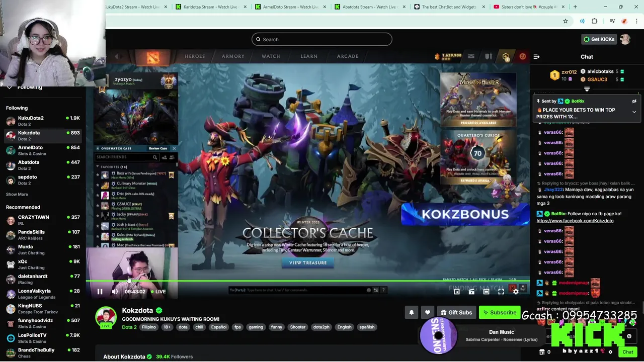
Task: Open the stream player settings gear
Action: (x=516, y=292)
